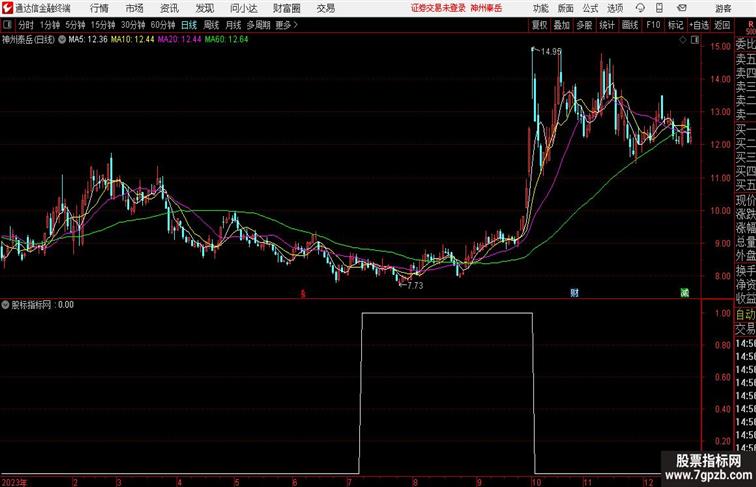Click the 画线 drawing button
The image size is (756, 487).
tap(630, 25)
